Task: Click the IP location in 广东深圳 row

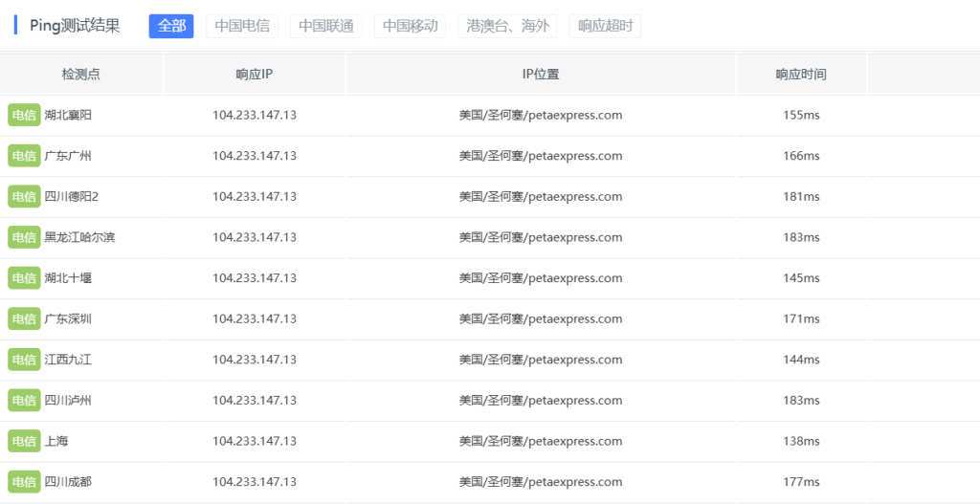Action: 541,319
